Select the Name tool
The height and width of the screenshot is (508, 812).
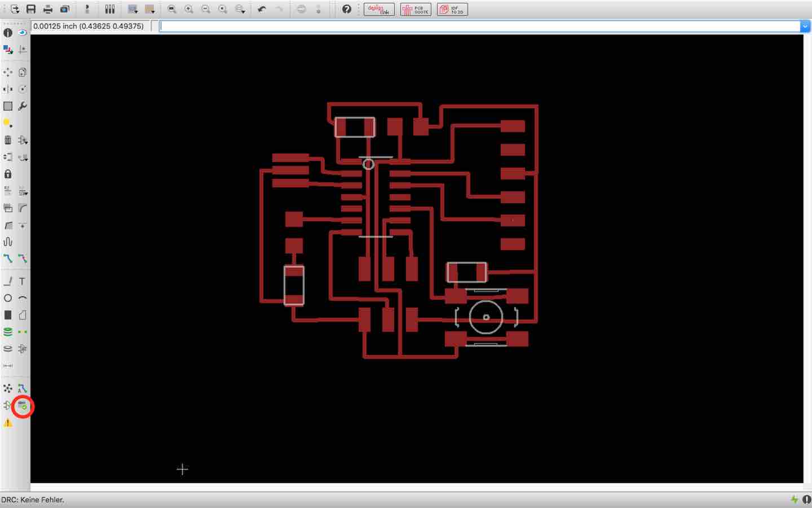8,191
